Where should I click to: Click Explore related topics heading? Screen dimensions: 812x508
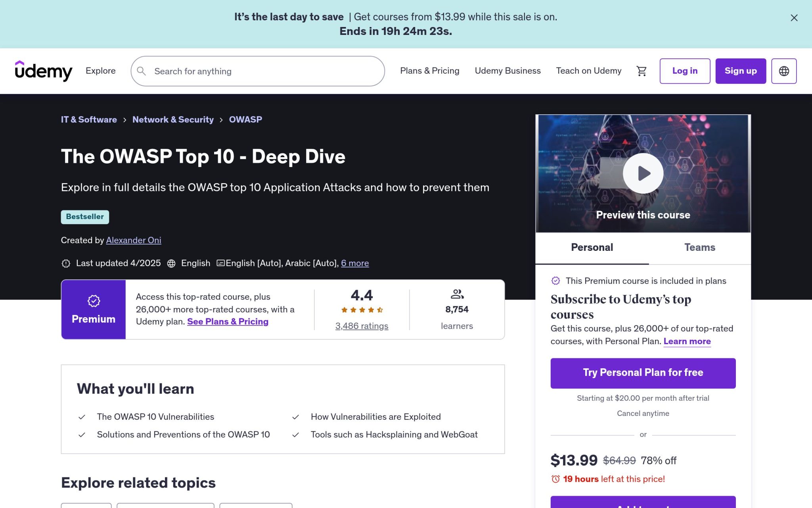138,483
